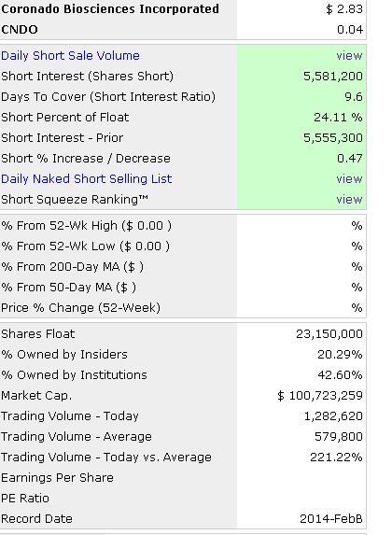The height and width of the screenshot is (535, 392).
Task: Click the Short Interest (Shares Short) label
Action: (87, 76)
